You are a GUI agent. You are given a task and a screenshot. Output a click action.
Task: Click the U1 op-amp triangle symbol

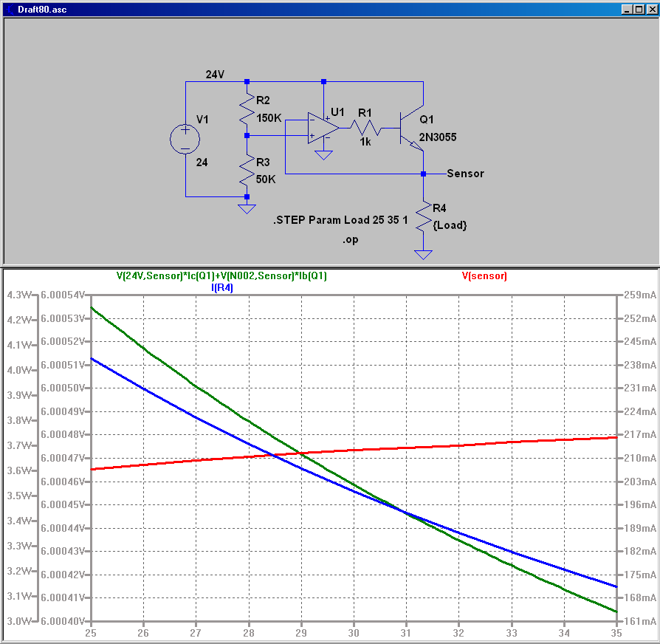(323, 128)
